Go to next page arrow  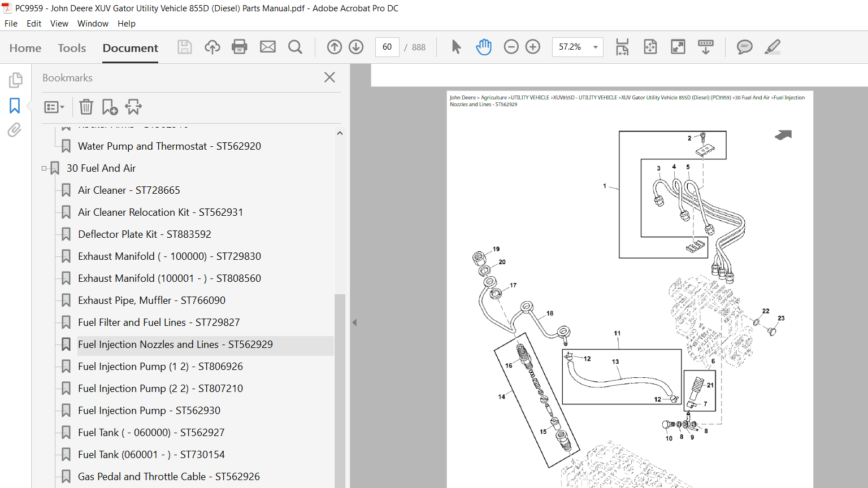356,47
